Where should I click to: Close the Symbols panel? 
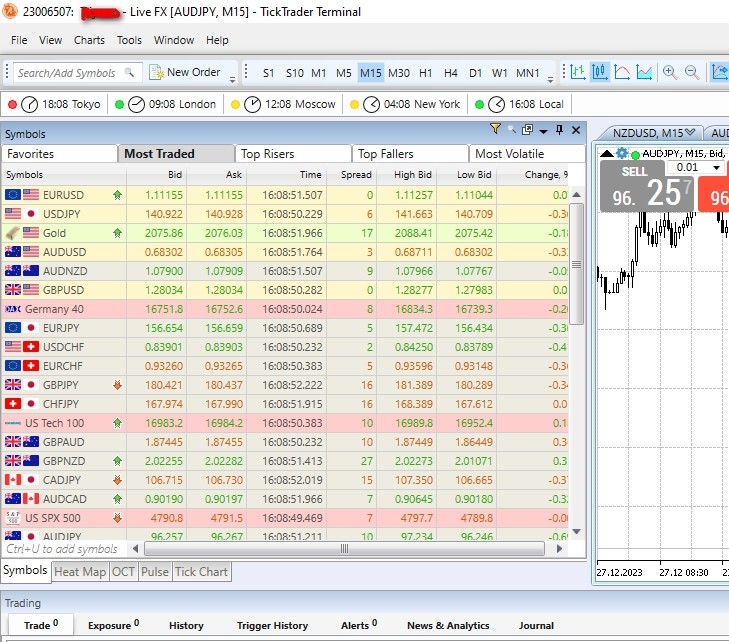[x=576, y=130]
